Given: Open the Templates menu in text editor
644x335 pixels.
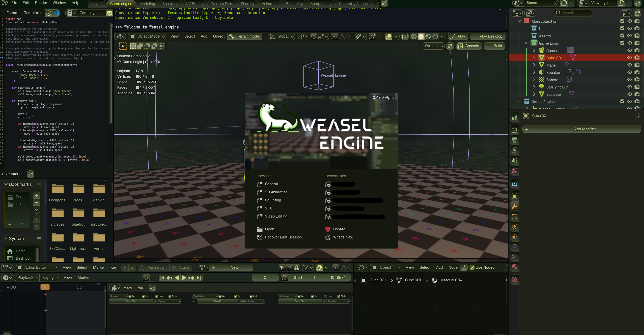Looking at the screenshot, I should (x=33, y=13).
